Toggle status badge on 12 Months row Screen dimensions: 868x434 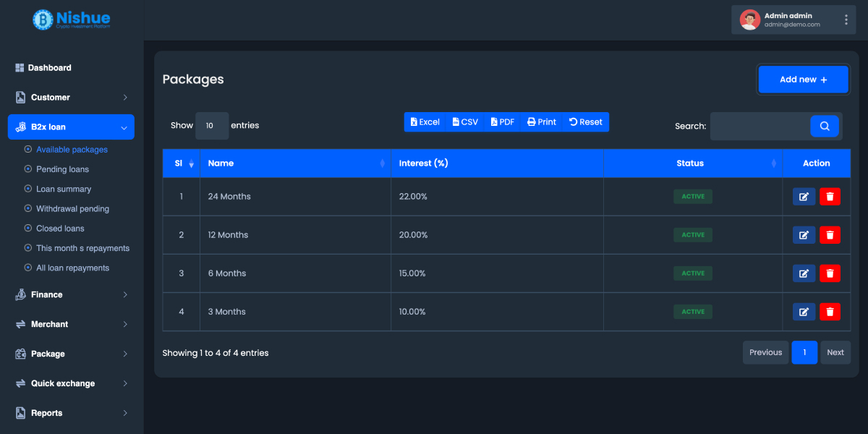(x=692, y=234)
